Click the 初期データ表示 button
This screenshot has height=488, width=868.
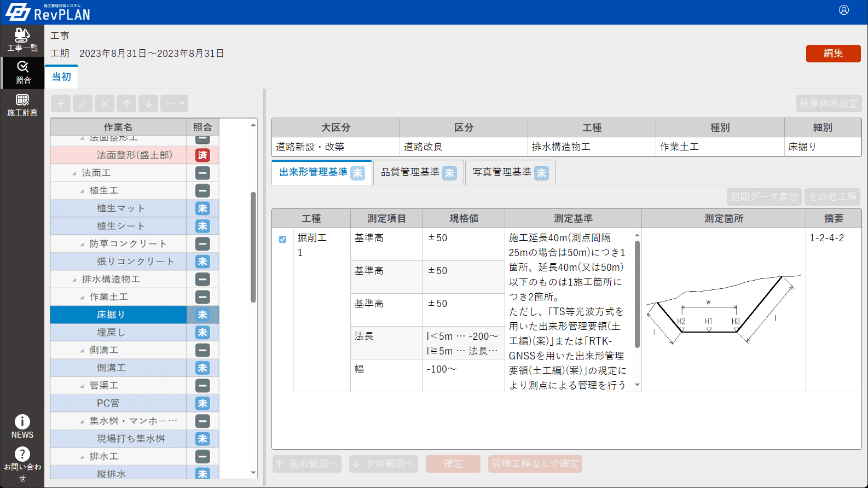point(764,196)
